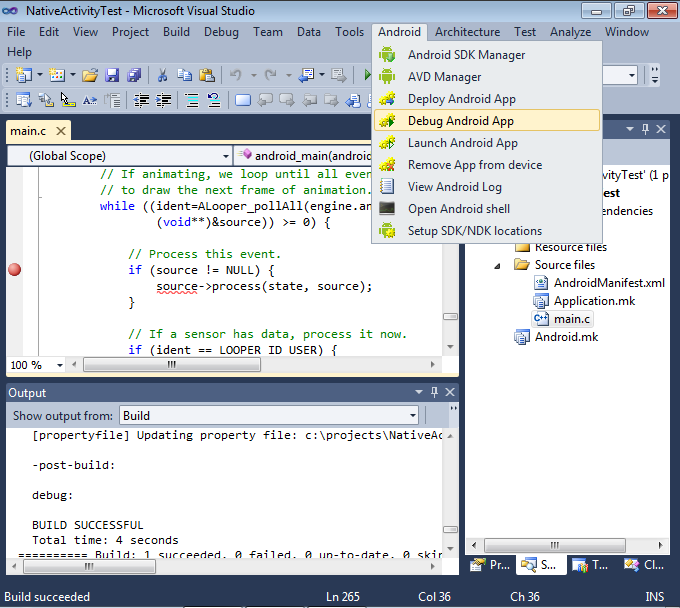Image resolution: width=680 pixels, height=608 pixels.
Task: Decrease line indent with toolbar icon
Action: 141,100
